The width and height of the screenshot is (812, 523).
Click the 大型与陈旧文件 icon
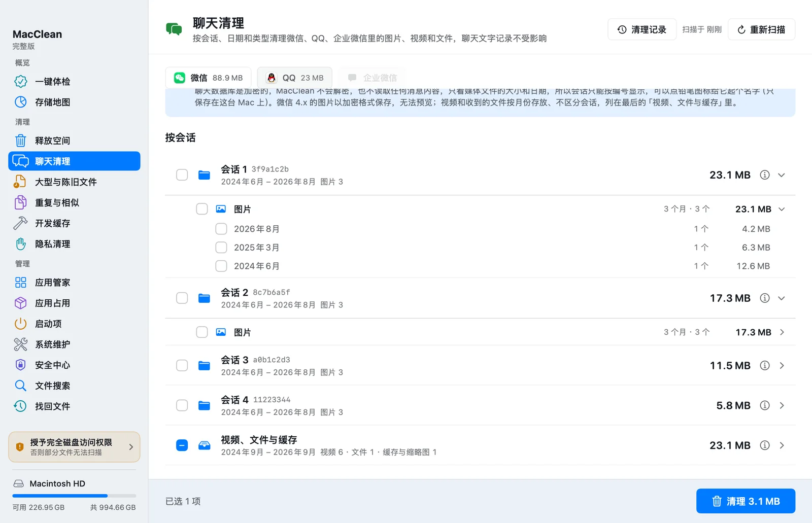pos(21,182)
